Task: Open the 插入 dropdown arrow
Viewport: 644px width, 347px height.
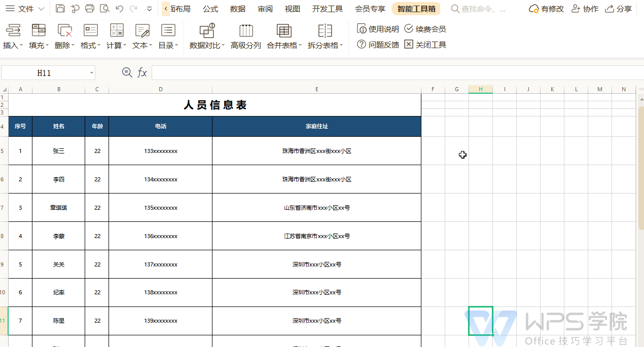Action: [21, 46]
